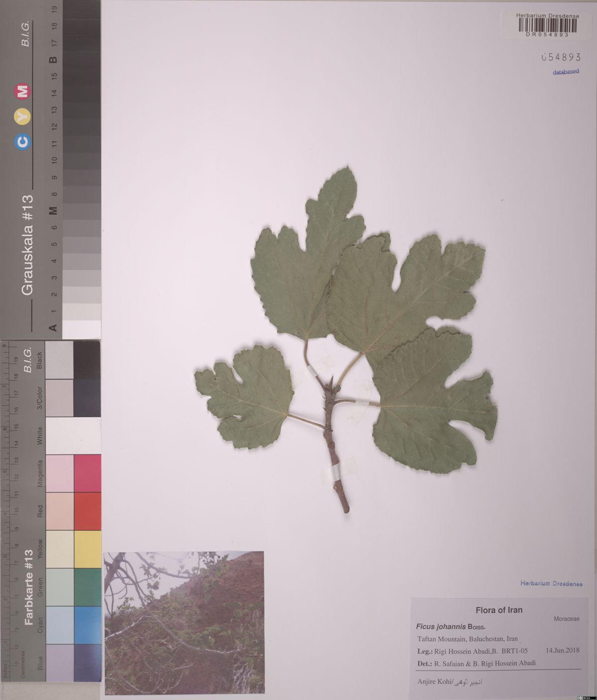
Task: Click the red M circle on the grayscale card
Action: (x=23, y=91)
